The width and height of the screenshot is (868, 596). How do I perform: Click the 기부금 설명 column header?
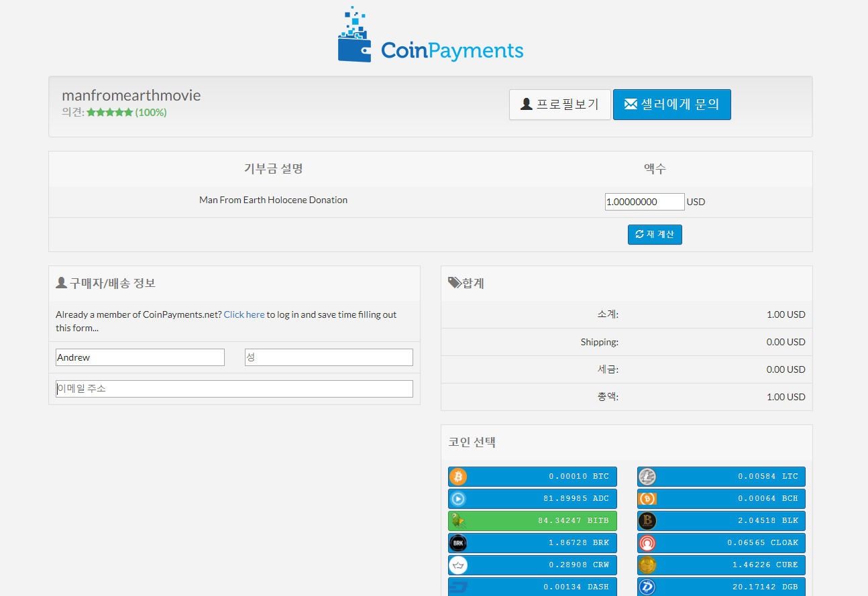273,169
